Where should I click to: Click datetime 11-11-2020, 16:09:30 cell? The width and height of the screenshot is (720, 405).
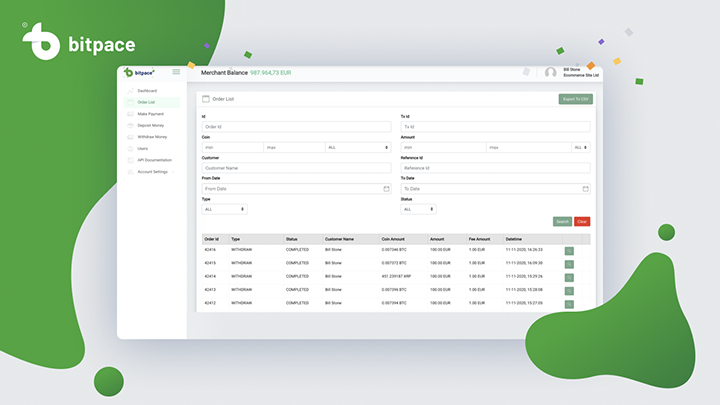pyautogui.click(x=524, y=263)
